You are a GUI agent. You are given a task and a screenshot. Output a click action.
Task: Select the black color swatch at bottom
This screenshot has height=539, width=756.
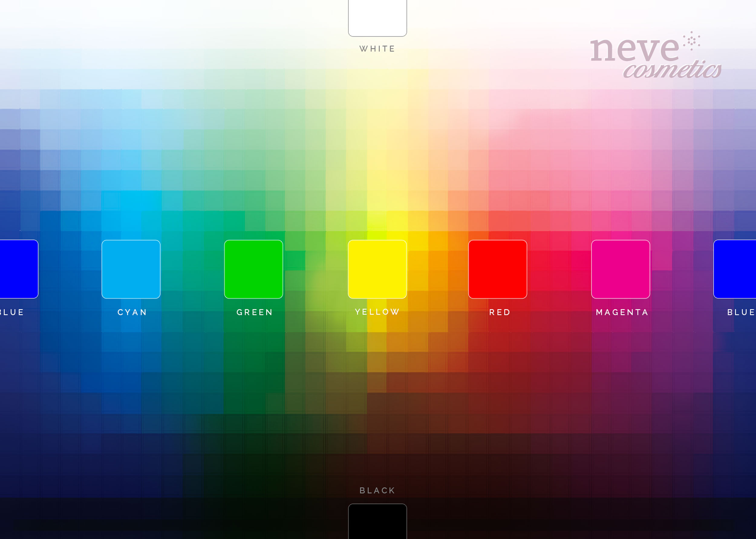point(377,521)
